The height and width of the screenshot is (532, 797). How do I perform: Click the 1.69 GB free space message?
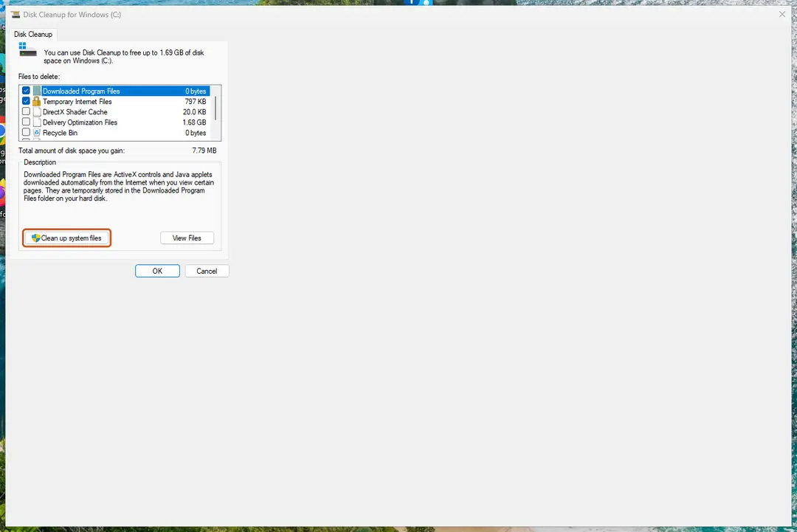[x=124, y=56]
